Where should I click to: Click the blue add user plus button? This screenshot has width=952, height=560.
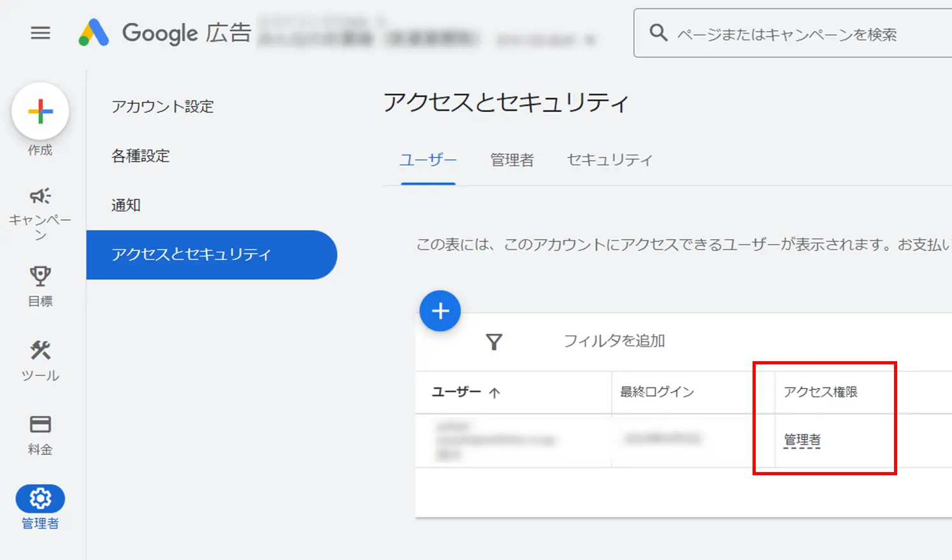(x=440, y=311)
